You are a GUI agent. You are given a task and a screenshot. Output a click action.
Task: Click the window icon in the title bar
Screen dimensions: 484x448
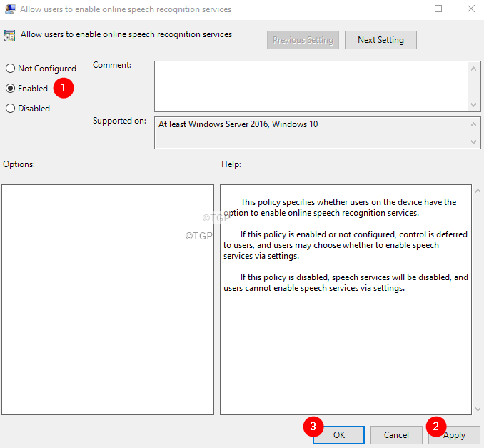[x=11, y=9]
